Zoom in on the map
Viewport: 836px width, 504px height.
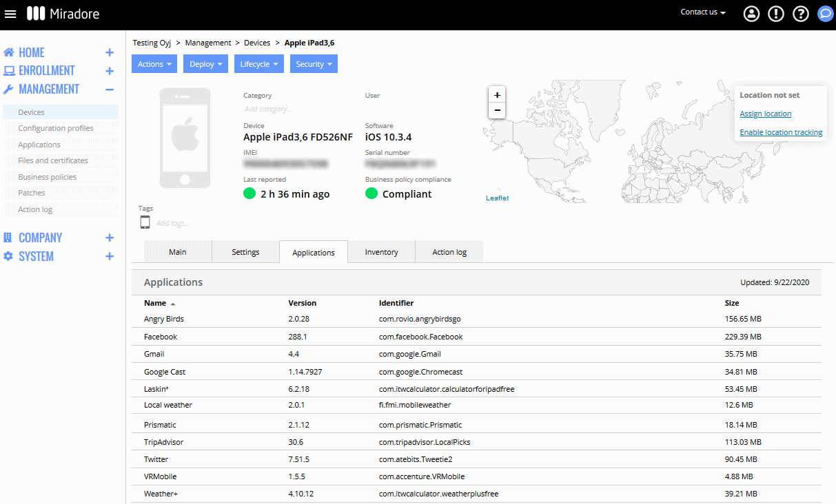point(497,94)
